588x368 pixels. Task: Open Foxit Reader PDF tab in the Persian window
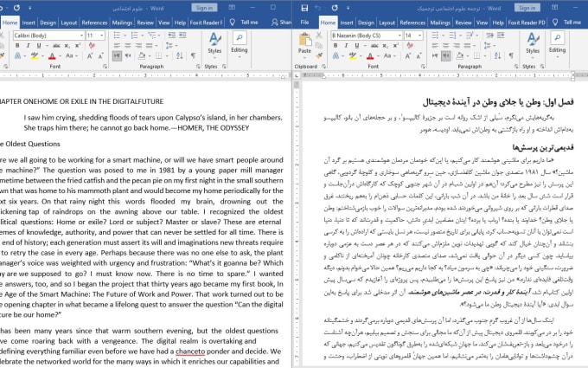(x=527, y=23)
